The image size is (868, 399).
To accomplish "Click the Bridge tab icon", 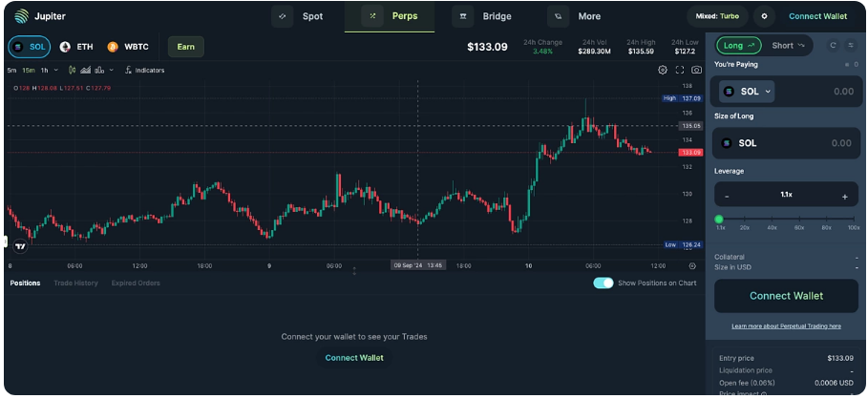I will [x=463, y=16].
